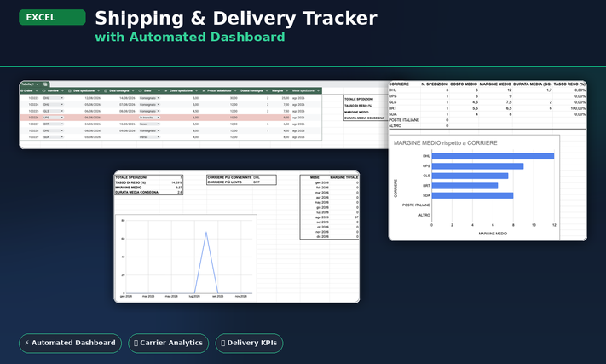Click the Carrier Analytics pill
The height and width of the screenshot is (364, 606).
(169, 344)
